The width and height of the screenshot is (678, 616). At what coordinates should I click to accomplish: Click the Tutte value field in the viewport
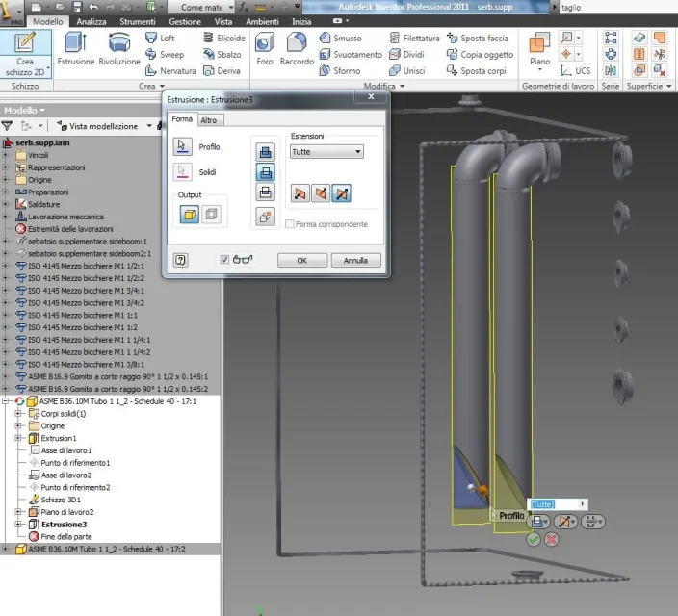554,504
